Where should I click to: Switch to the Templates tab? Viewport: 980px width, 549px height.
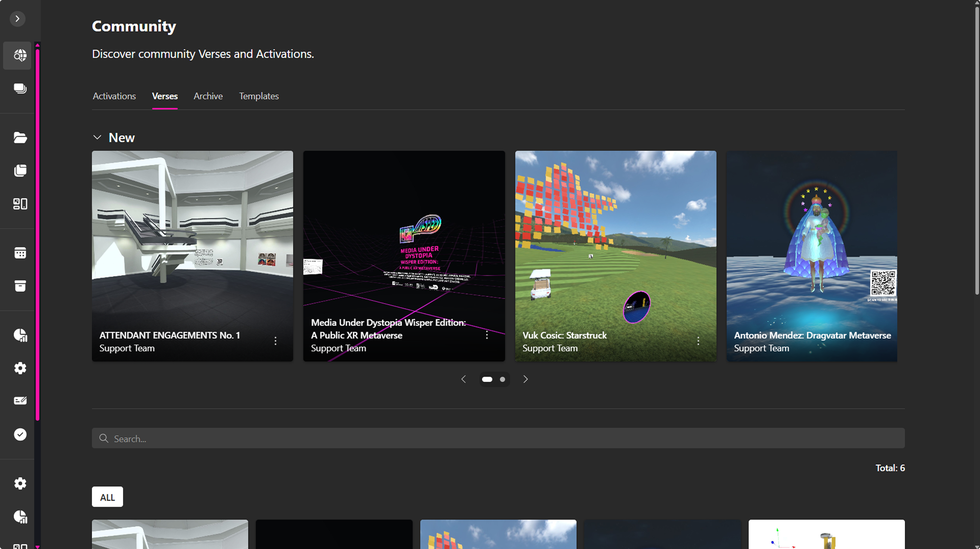(x=258, y=96)
